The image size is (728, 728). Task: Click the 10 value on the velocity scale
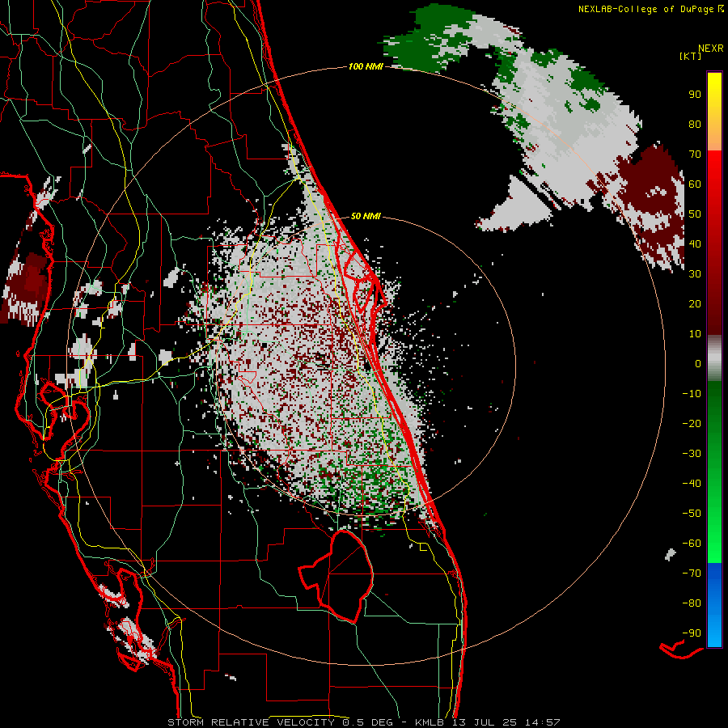pyautogui.click(x=695, y=334)
